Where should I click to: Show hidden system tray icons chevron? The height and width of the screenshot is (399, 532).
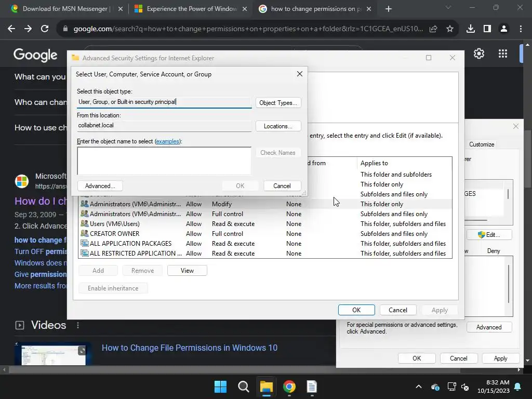[419, 387]
